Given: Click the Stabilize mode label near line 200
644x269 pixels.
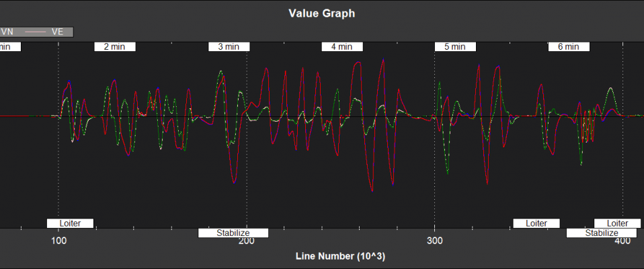Looking at the screenshot, I should (x=233, y=233).
